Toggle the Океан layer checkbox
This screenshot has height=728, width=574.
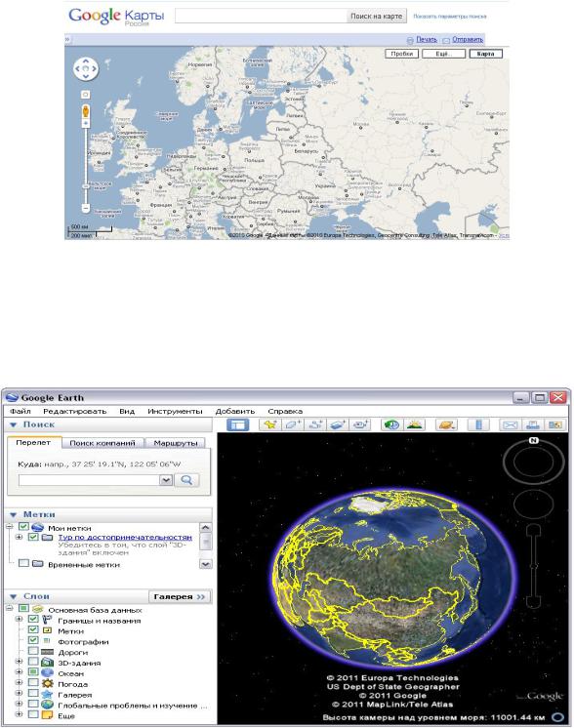coord(33,671)
